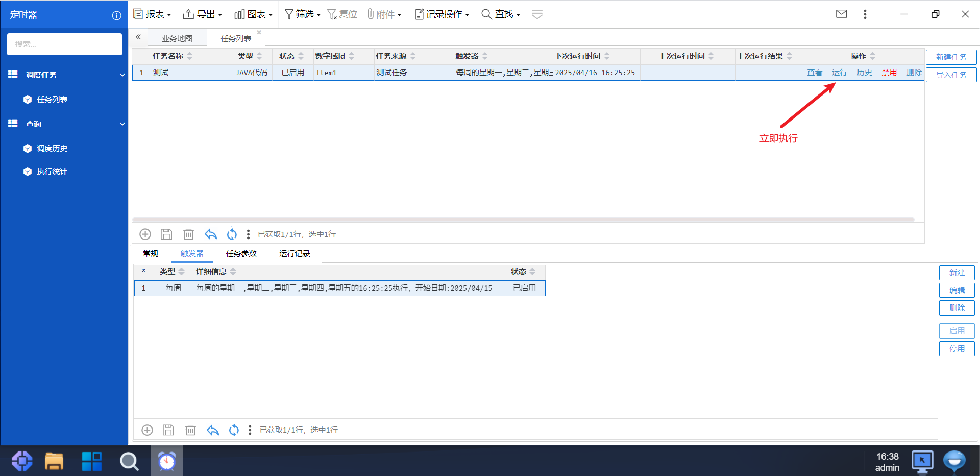Open 调度历史 in sidebar

tap(52, 149)
